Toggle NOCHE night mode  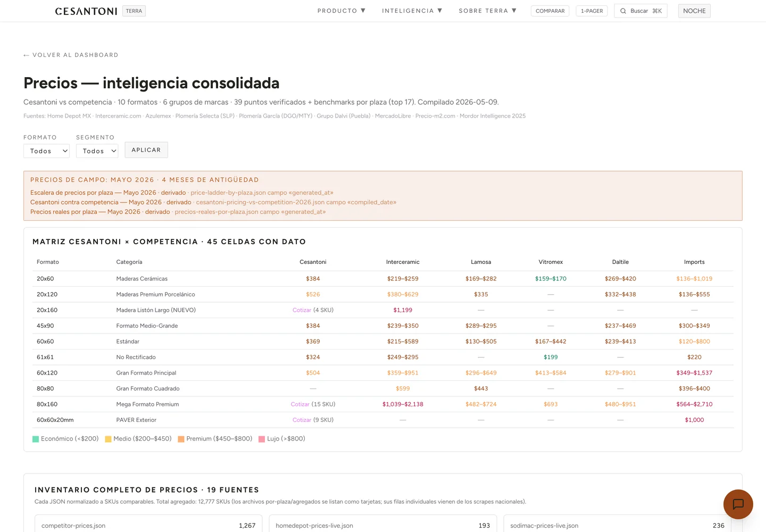694,11
